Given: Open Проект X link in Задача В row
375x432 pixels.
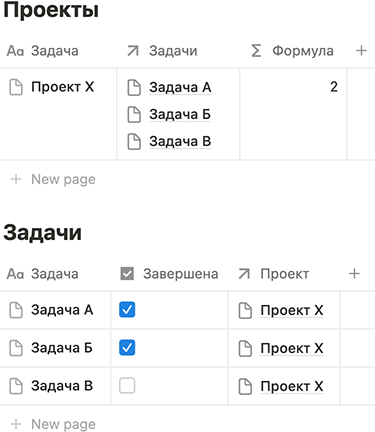Looking at the screenshot, I should [x=292, y=387].
